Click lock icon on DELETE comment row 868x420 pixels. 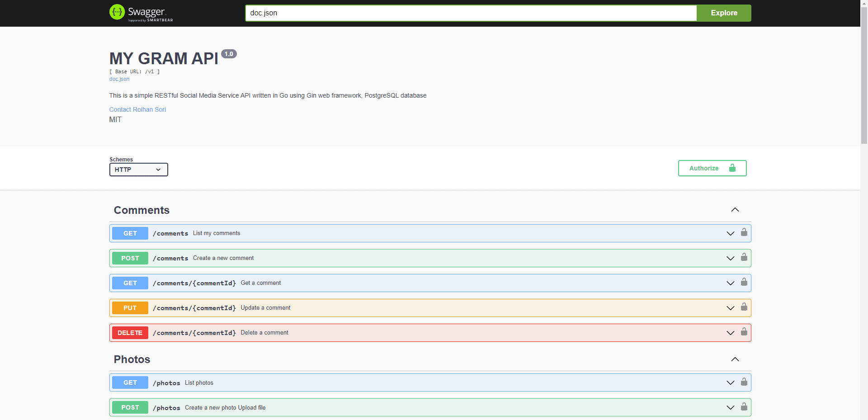pos(744,332)
